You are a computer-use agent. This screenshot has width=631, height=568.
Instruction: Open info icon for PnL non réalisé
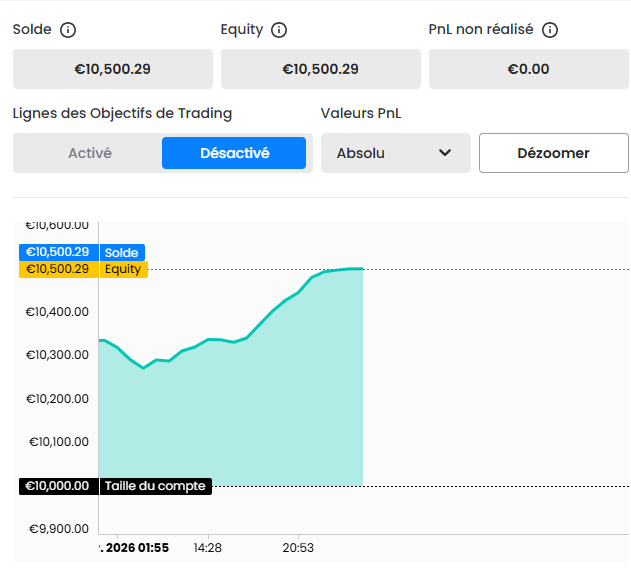[x=550, y=30]
